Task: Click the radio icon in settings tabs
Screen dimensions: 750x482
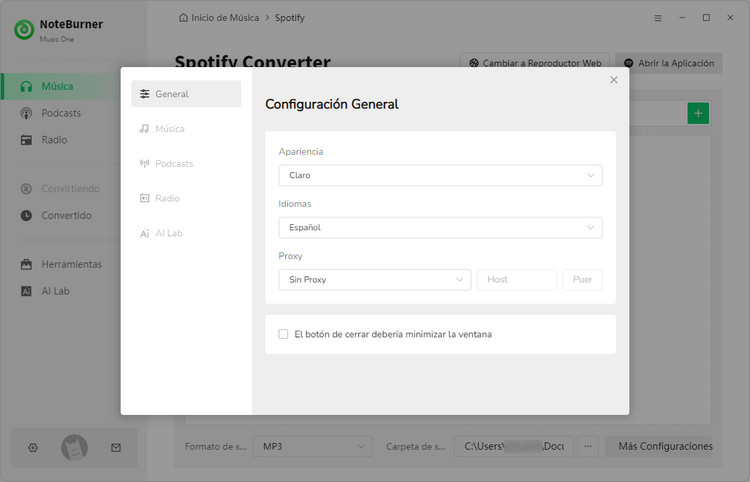Action: [144, 198]
